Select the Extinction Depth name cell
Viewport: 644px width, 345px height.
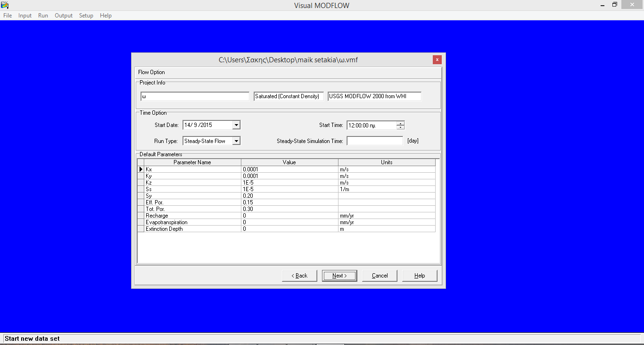192,228
